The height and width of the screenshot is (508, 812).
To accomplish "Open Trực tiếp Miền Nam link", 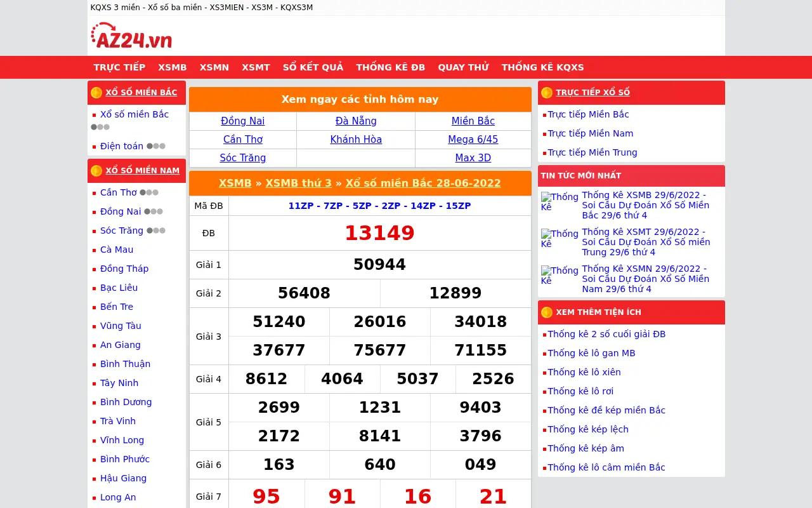I will click(x=591, y=133).
